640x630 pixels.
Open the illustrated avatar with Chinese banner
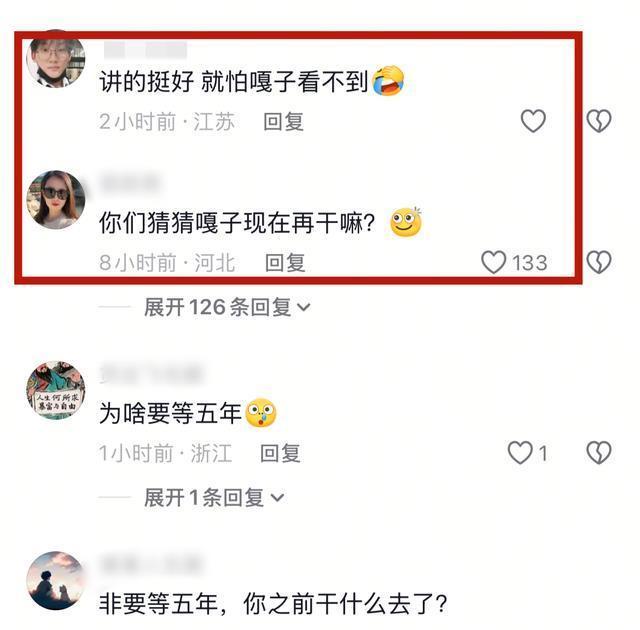[x=56, y=390]
